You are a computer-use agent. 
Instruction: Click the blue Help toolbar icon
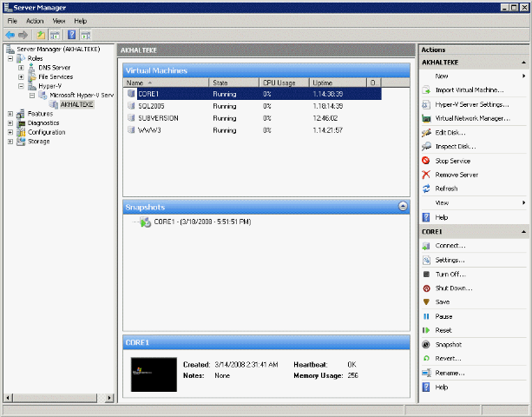tap(71, 35)
